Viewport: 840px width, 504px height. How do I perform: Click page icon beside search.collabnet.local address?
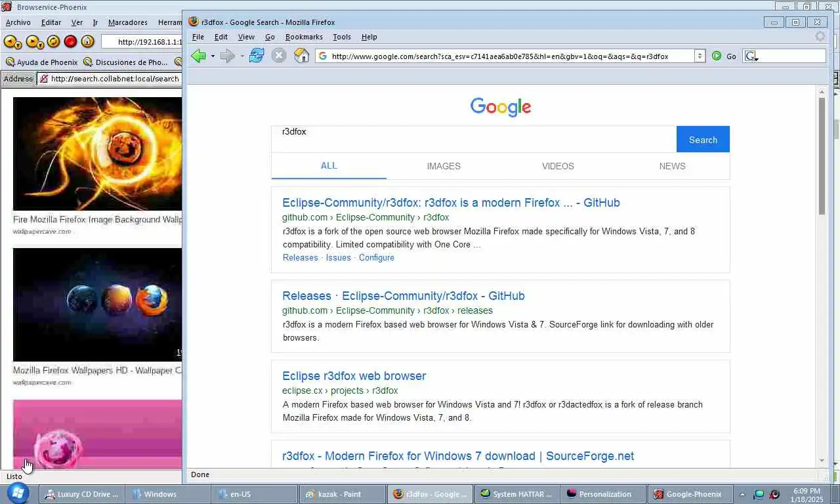(x=44, y=79)
